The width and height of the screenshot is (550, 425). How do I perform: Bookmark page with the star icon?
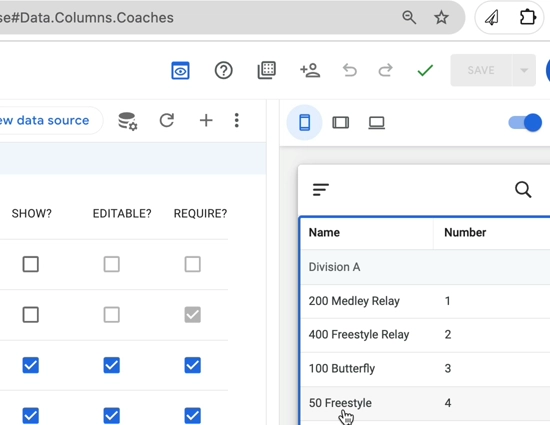(441, 17)
